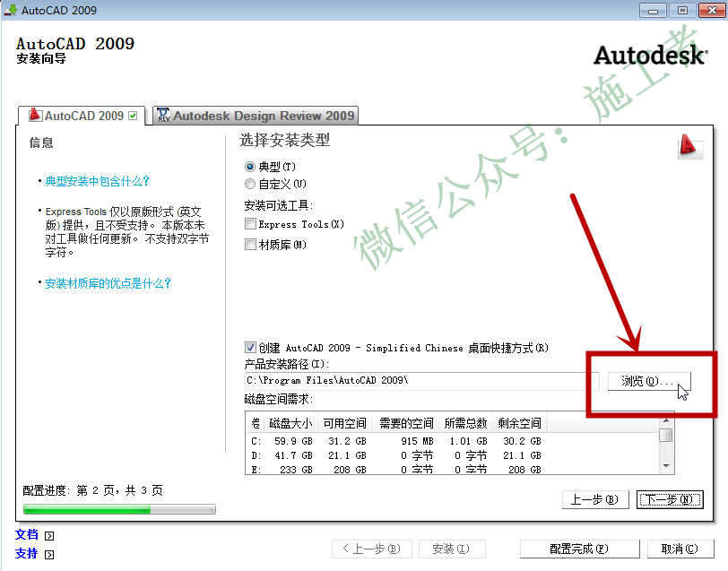The width and height of the screenshot is (728, 571).
Task: Click the D: drive row in disk list
Action: point(395,455)
